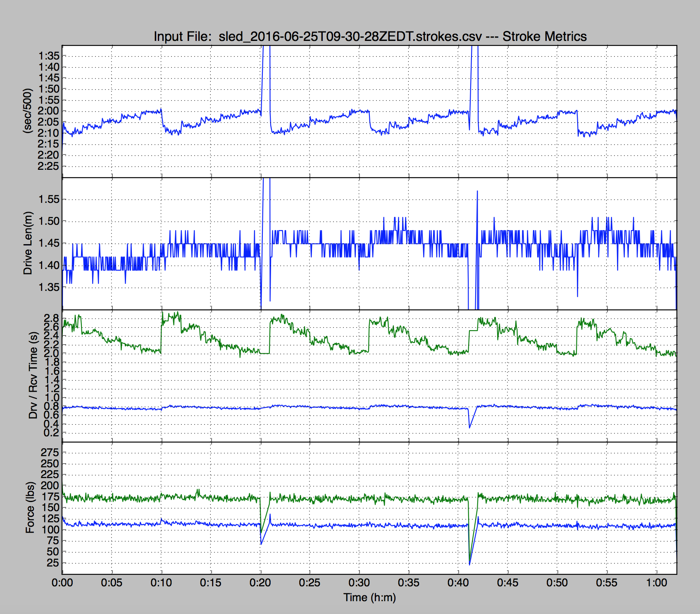Click the Stroke Metrics plot title

pyautogui.click(x=370, y=36)
